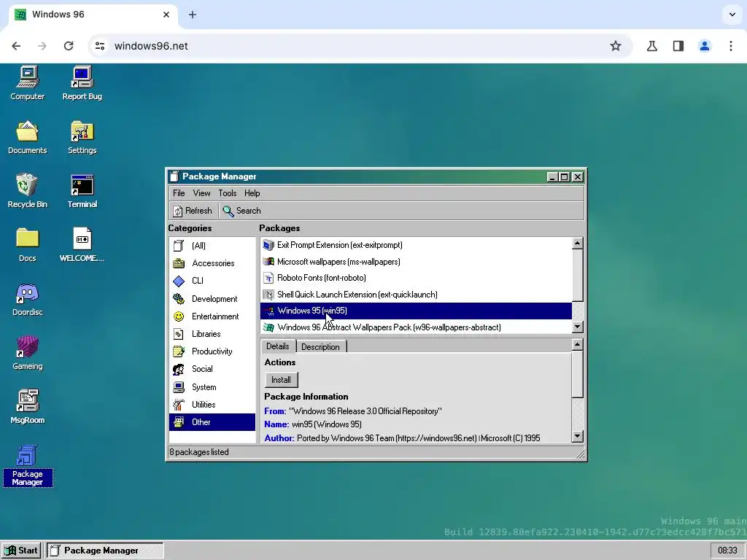Select the Docs folder on the desktop
Viewport: 747px width, 560px height.
[27, 245]
